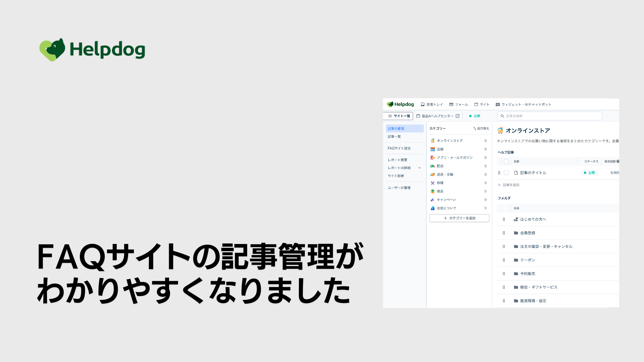644x362 pixels.
Task: Click the drag handle of 記事のタイトル row
Action: coord(499,173)
